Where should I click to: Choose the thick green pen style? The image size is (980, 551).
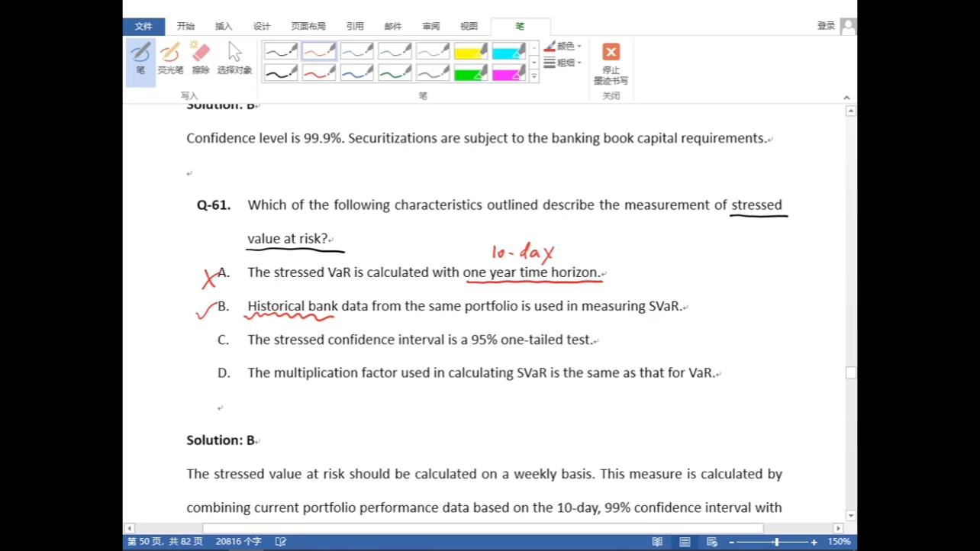pyautogui.click(x=395, y=73)
